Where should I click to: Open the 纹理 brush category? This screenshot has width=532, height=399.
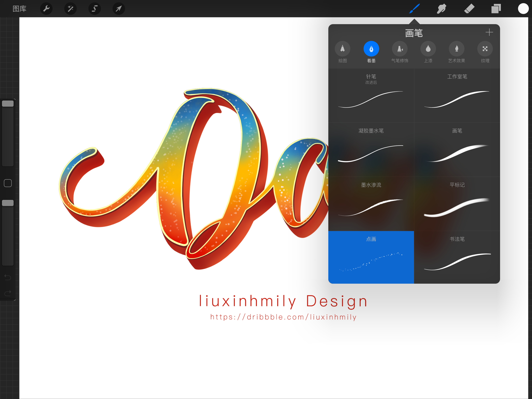pyautogui.click(x=485, y=52)
